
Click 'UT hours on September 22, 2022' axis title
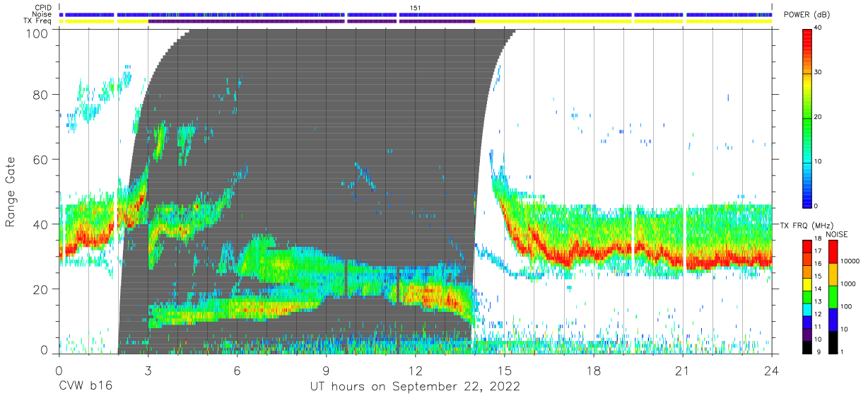[415, 386]
